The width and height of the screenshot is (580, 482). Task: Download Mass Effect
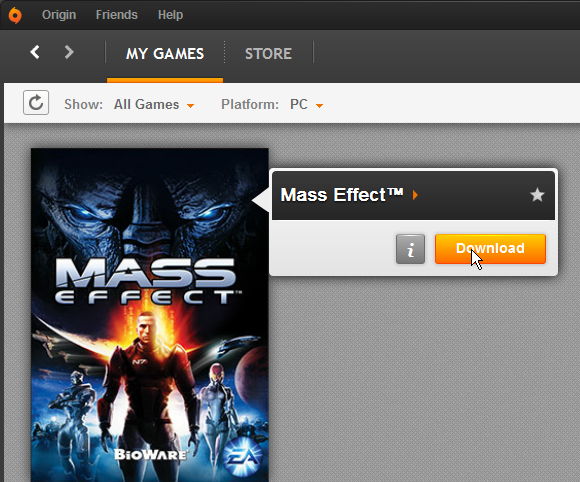(x=490, y=249)
